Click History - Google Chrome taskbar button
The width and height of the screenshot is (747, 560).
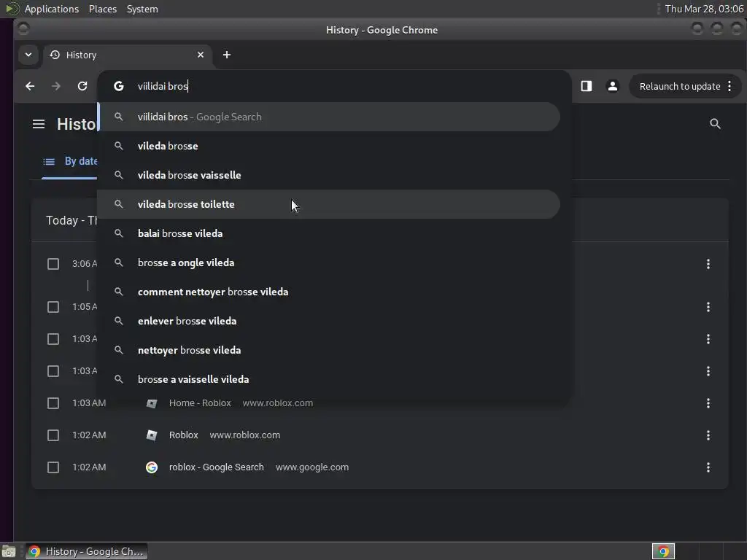[86, 551]
